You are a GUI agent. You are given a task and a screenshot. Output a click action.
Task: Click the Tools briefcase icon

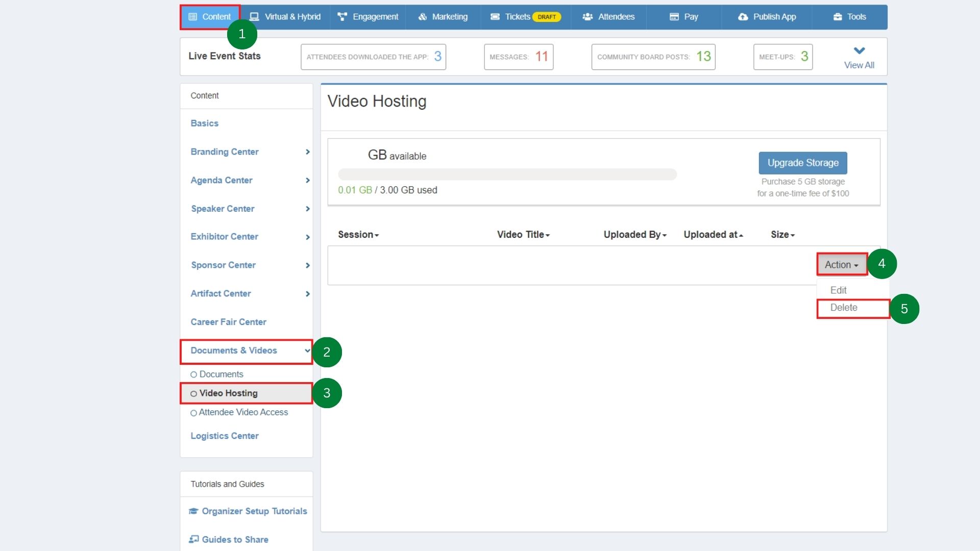pyautogui.click(x=838, y=17)
